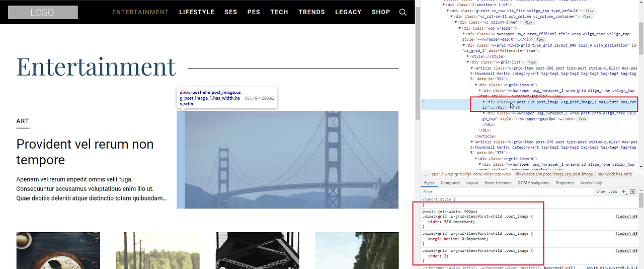
Task: Open the SES nav menu item
Action: (231, 12)
